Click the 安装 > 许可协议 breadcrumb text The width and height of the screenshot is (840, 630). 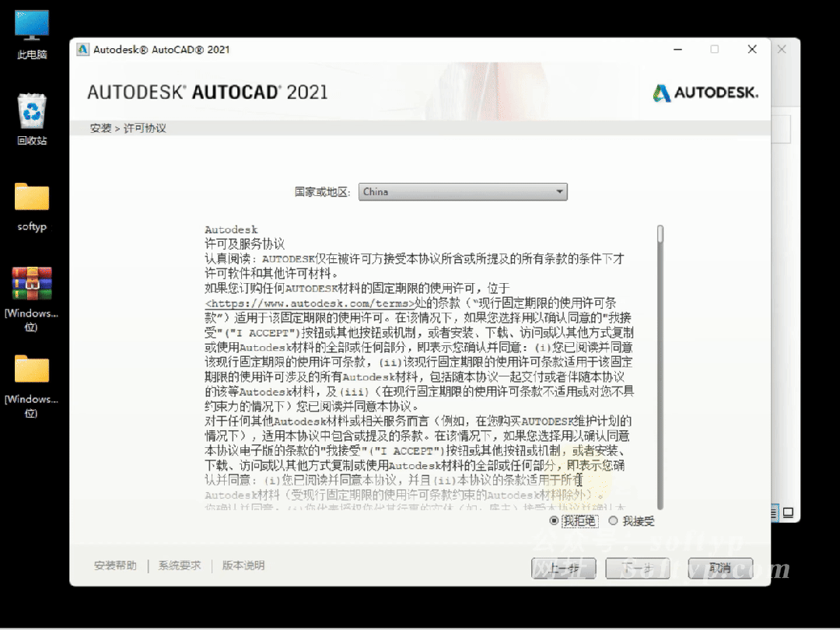(x=128, y=128)
